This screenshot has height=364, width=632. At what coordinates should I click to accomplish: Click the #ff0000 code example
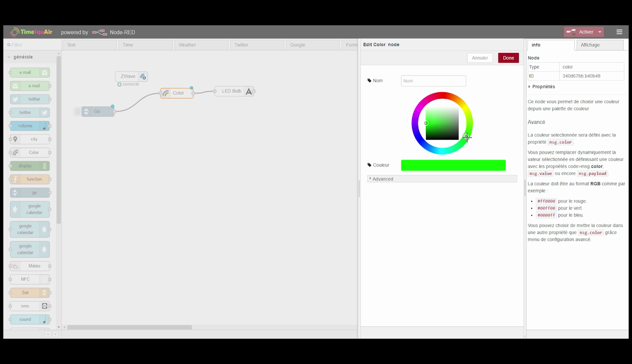click(547, 201)
